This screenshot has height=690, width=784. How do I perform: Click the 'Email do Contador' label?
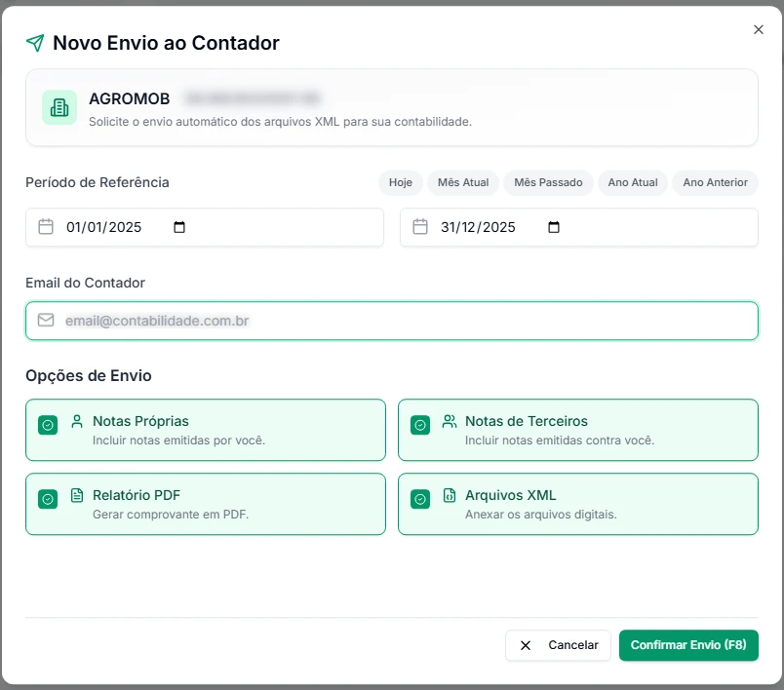(86, 283)
